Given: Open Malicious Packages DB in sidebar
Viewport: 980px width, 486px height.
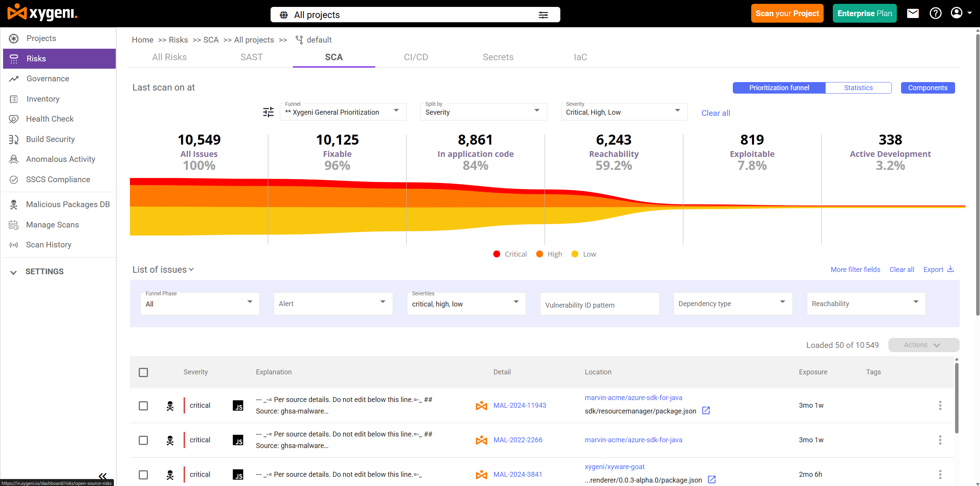Looking at the screenshot, I should coord(68,204).
